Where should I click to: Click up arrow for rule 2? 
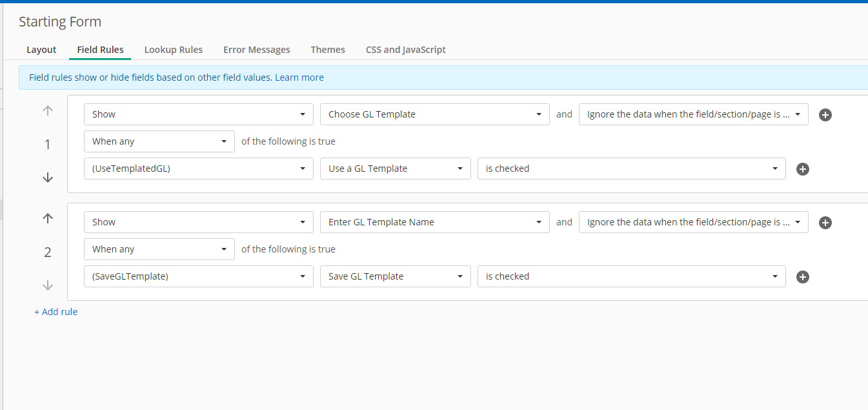[x=48, y=218]
